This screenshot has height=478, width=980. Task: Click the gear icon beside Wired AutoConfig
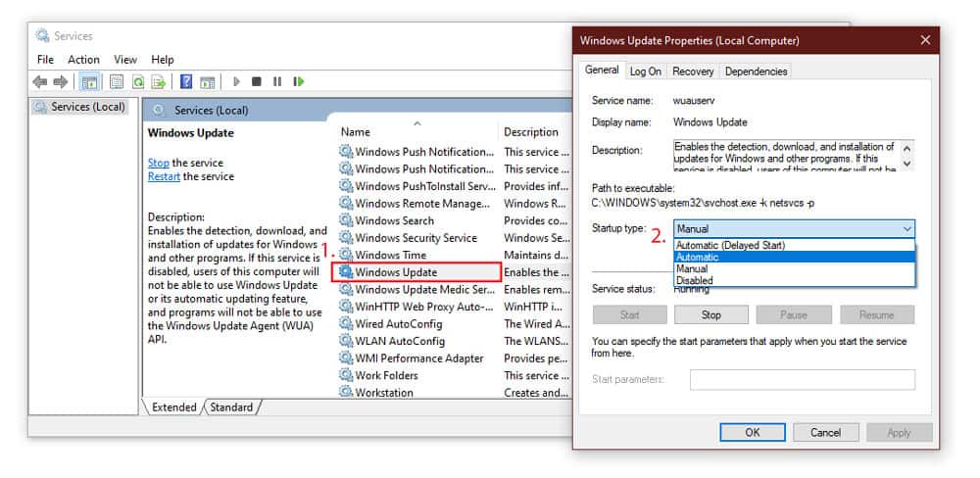346,323
